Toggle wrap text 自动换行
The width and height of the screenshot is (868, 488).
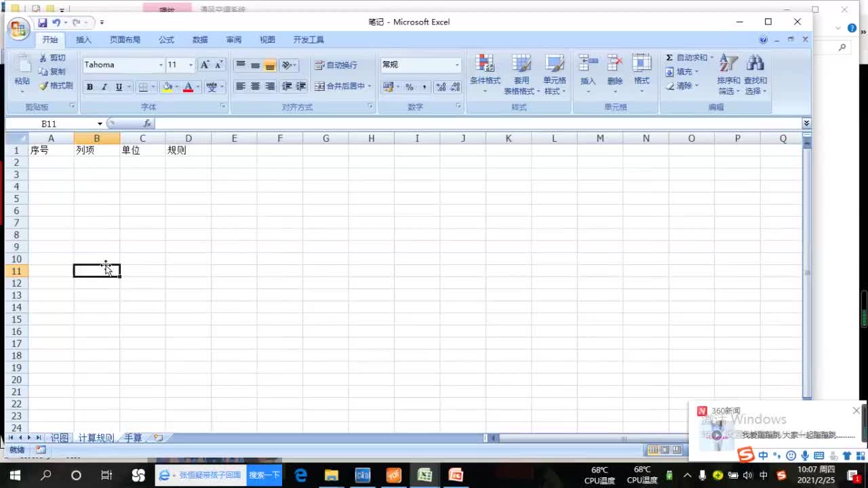click(x=336, y=65)
